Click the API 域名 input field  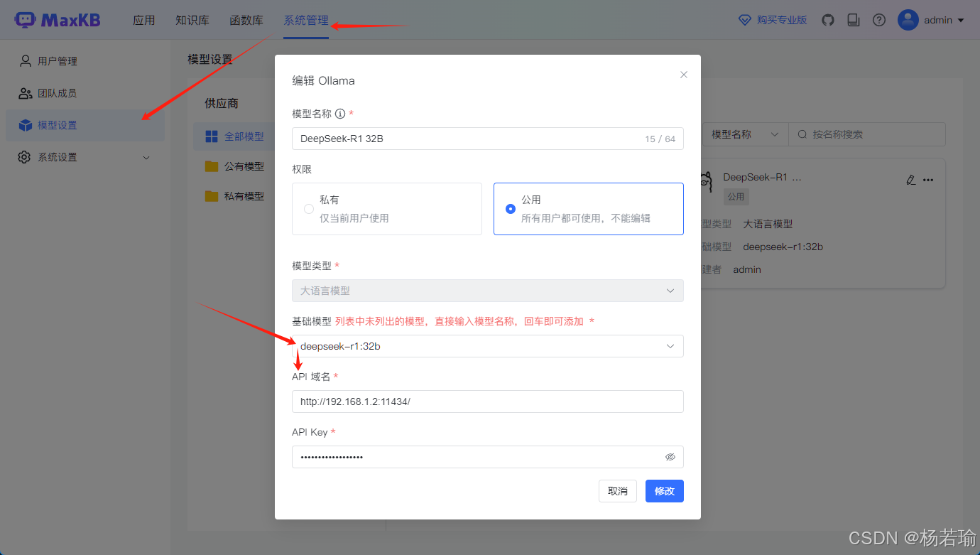coord(488,402)
